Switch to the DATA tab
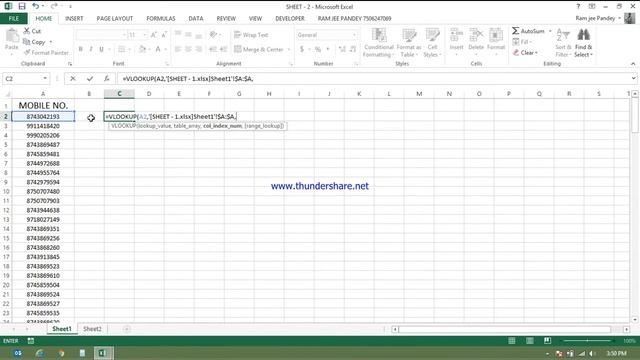640x360 pixels. (x=196, y=18)
